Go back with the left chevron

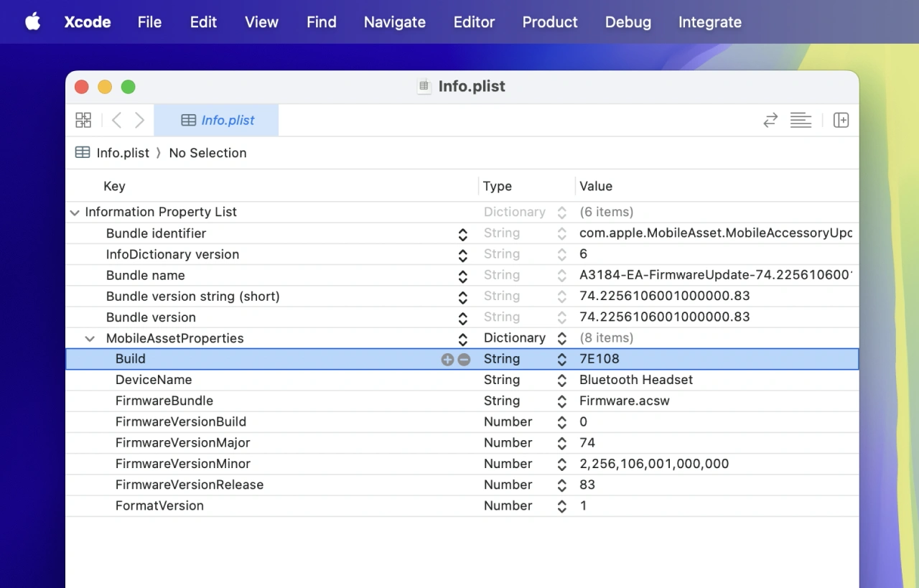(116, 120)
